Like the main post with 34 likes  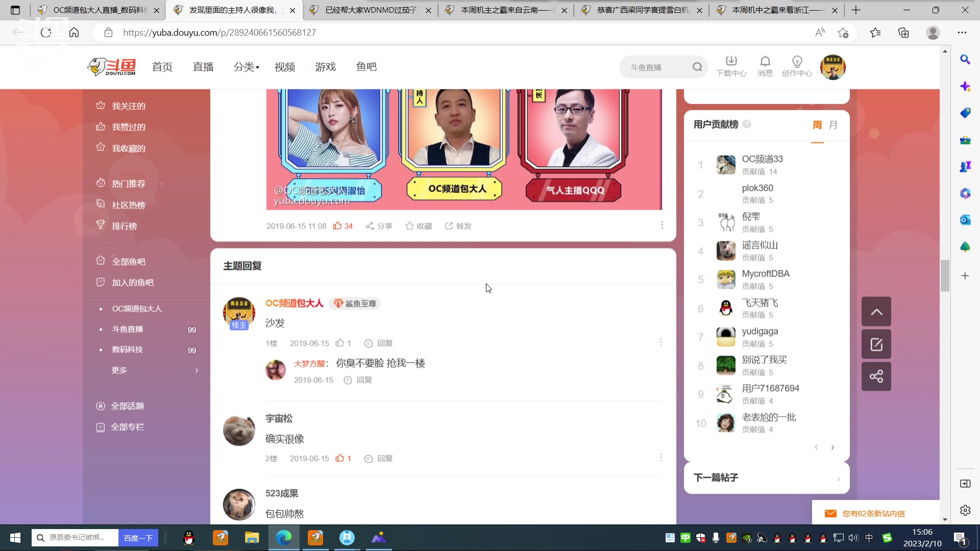342,226
